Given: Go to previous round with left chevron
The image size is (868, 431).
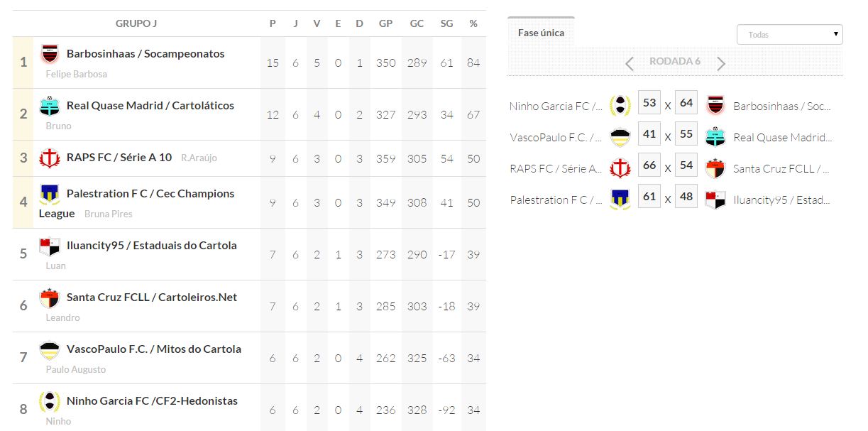Looking at the screenshot, I should click(629, 64).
